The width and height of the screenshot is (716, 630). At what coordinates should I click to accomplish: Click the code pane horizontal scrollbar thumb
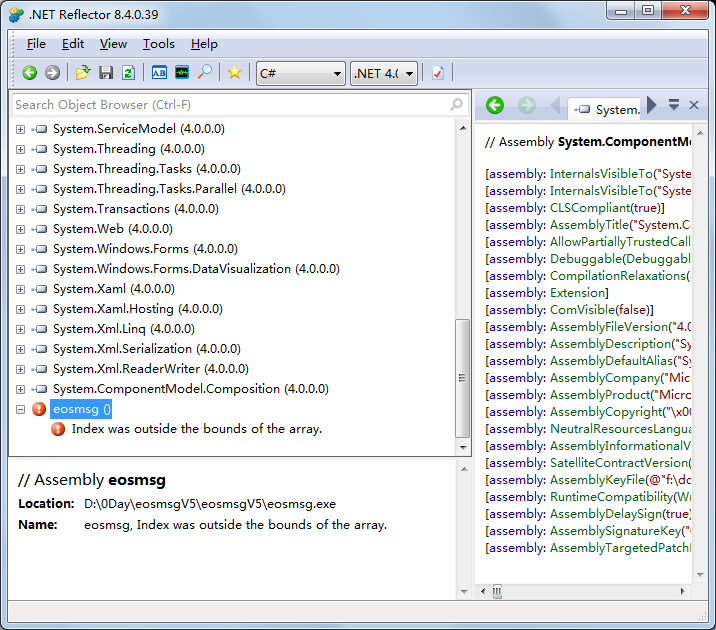point(497,592)
